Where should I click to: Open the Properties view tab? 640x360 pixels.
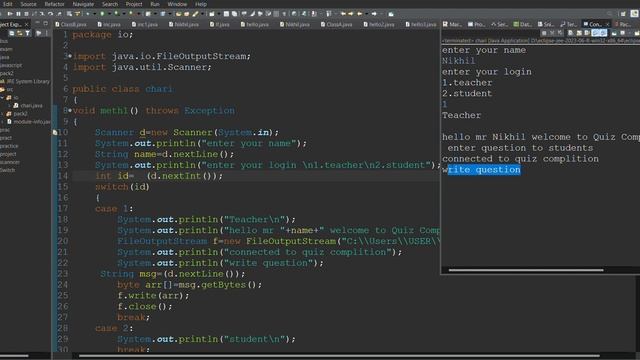coord(476,24)
